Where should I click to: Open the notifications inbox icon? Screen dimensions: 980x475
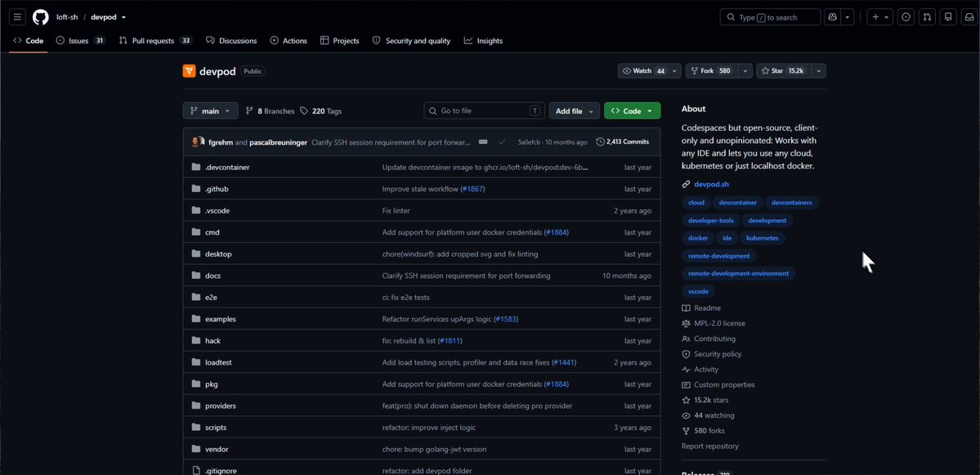point(969,17)
